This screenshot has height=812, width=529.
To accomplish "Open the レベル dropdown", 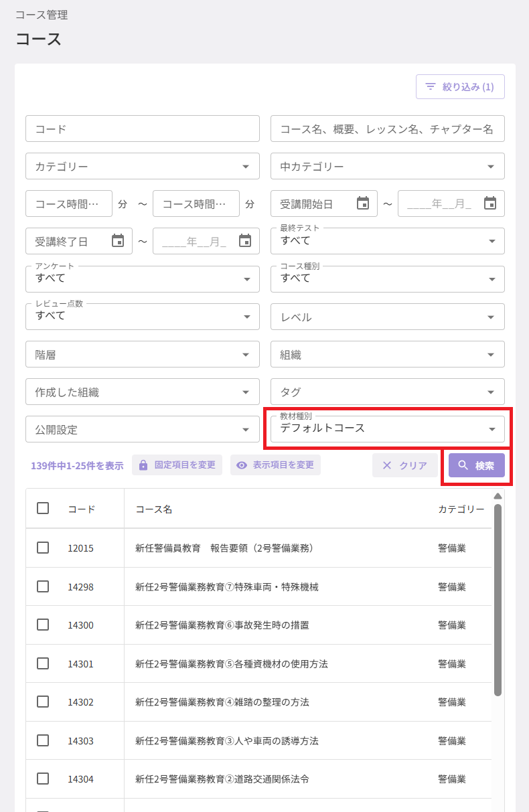I will pos(388,317).
